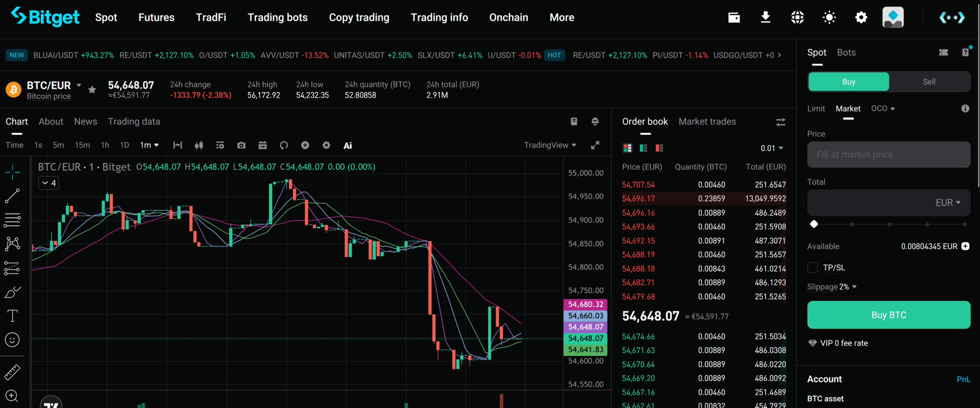Select the ruler measure tool
The height and width of the screenshot is (408, 980).
12,372
